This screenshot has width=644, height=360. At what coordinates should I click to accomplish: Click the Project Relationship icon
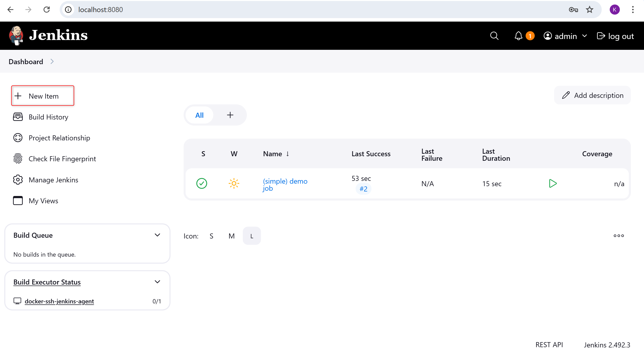18,138
